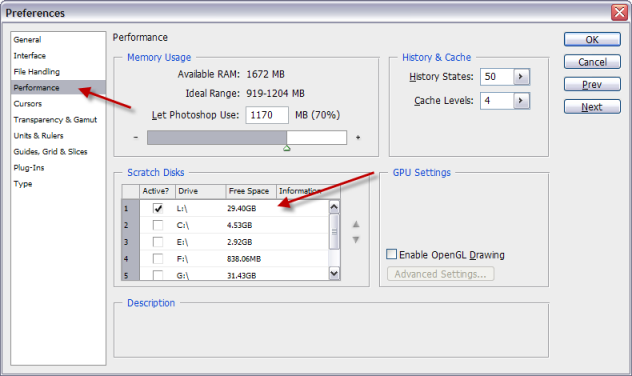Click the Available RAM 1672 MB value
This screenshot has width=632, height=376.
[x=266, y=74]
